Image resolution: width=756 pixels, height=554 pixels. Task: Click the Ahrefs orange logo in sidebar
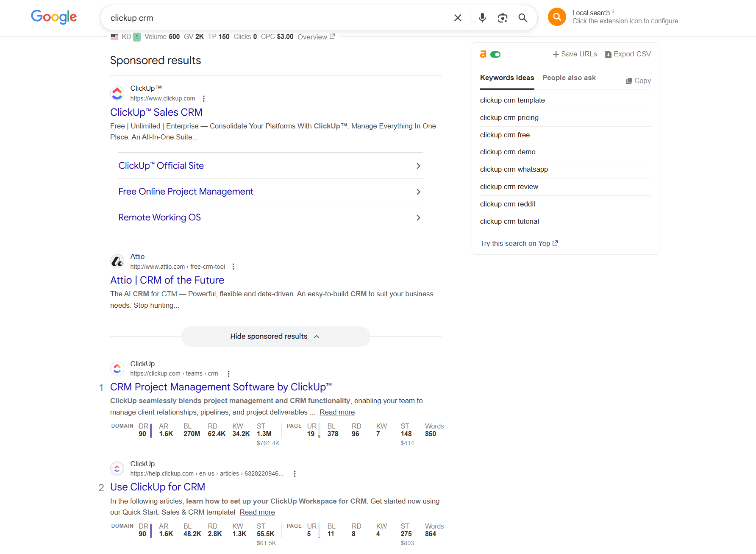click(483, 54)
